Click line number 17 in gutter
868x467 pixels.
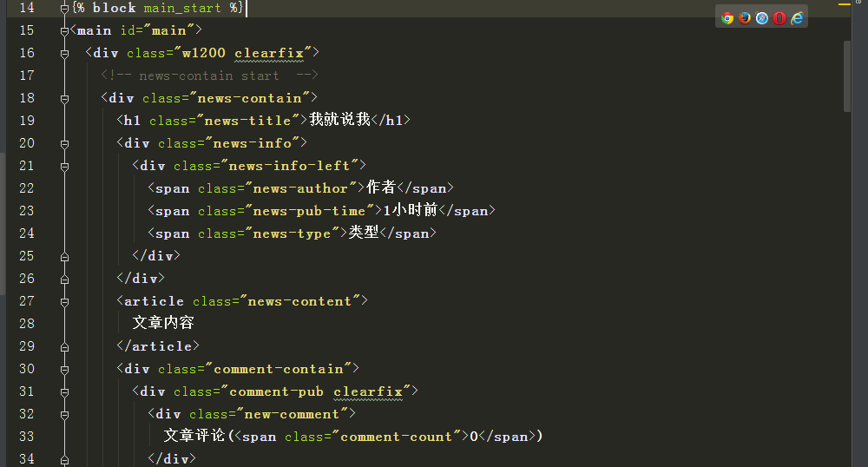click(x=27, y=76)
